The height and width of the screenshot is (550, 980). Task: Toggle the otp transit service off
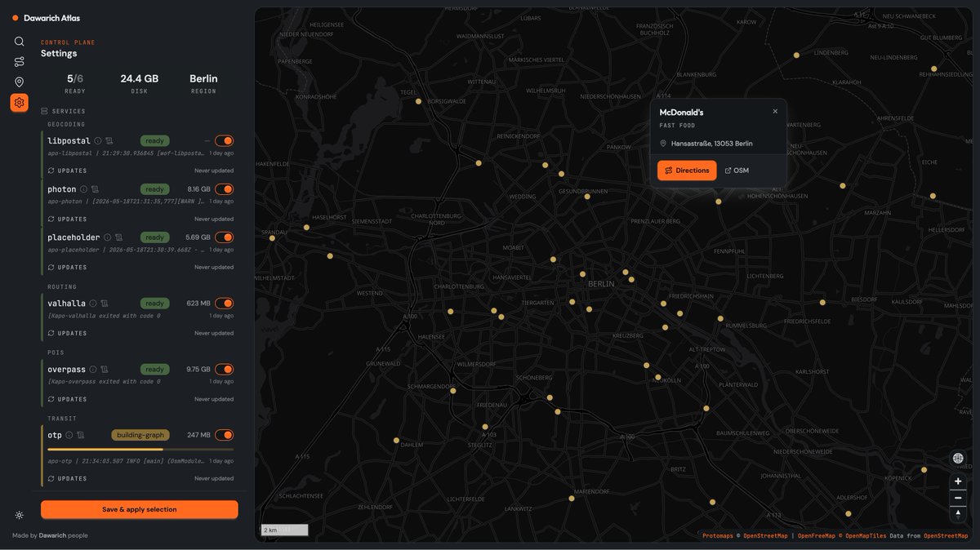(224, 435)
